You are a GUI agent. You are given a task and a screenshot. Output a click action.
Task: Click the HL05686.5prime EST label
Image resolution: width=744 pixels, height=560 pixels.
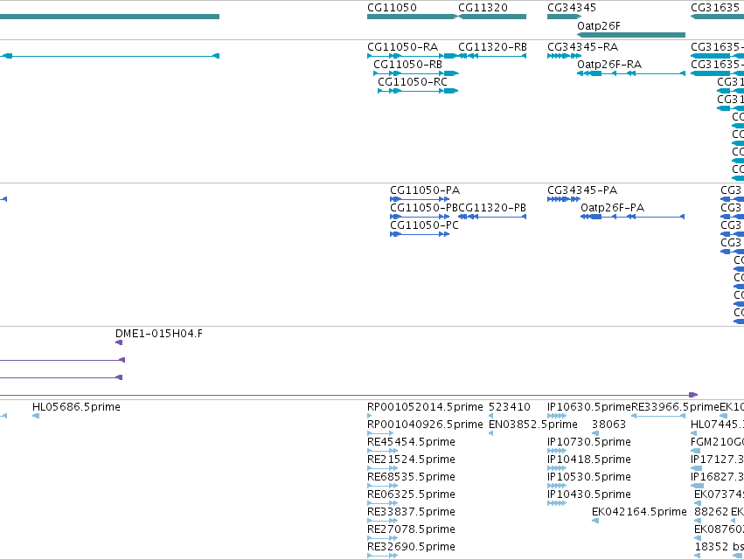(76, 407)
